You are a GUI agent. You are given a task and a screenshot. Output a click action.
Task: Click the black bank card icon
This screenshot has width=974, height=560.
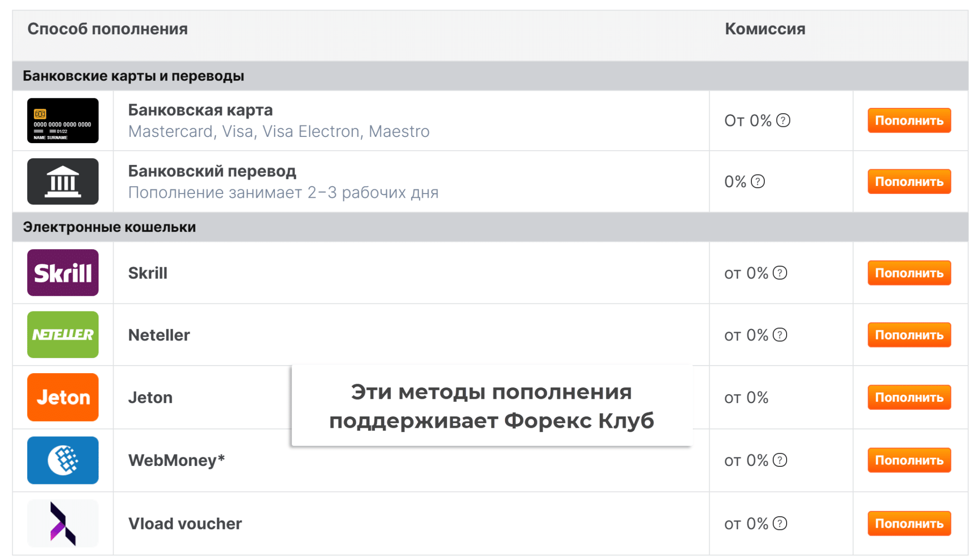tap(63, 121)
